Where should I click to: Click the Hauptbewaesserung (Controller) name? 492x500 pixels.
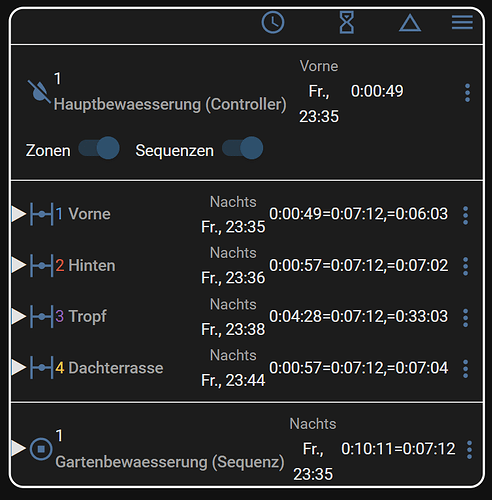pos(170,104)
